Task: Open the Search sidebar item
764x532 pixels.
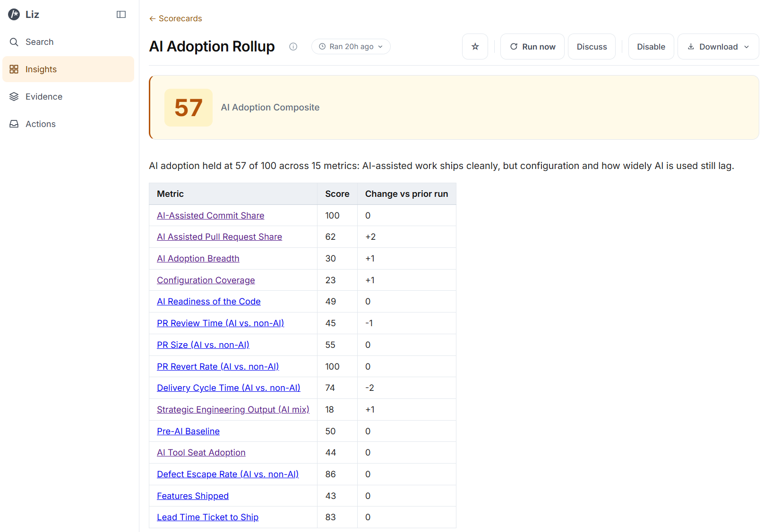Action: [69, 42]
